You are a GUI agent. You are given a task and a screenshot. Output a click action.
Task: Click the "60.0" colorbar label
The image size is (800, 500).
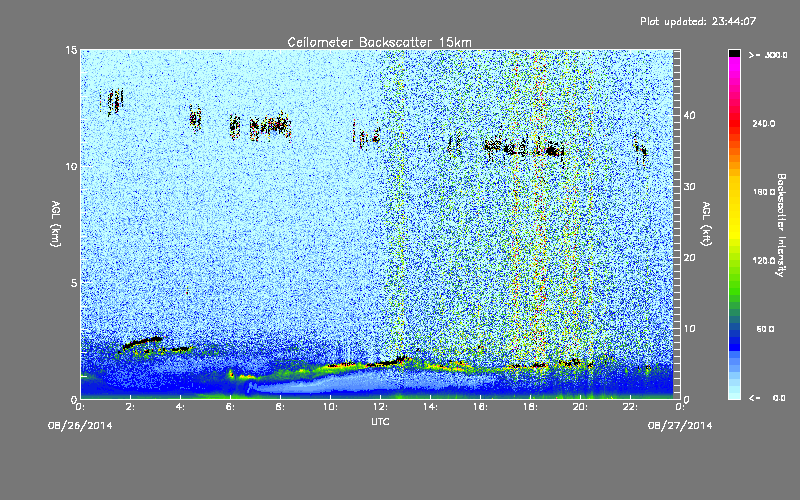pyautogui.click(x=765, y=329)
